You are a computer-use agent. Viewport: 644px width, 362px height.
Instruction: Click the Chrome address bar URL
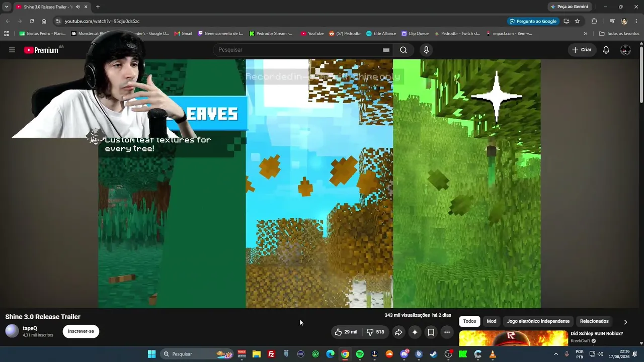point(102,21)
